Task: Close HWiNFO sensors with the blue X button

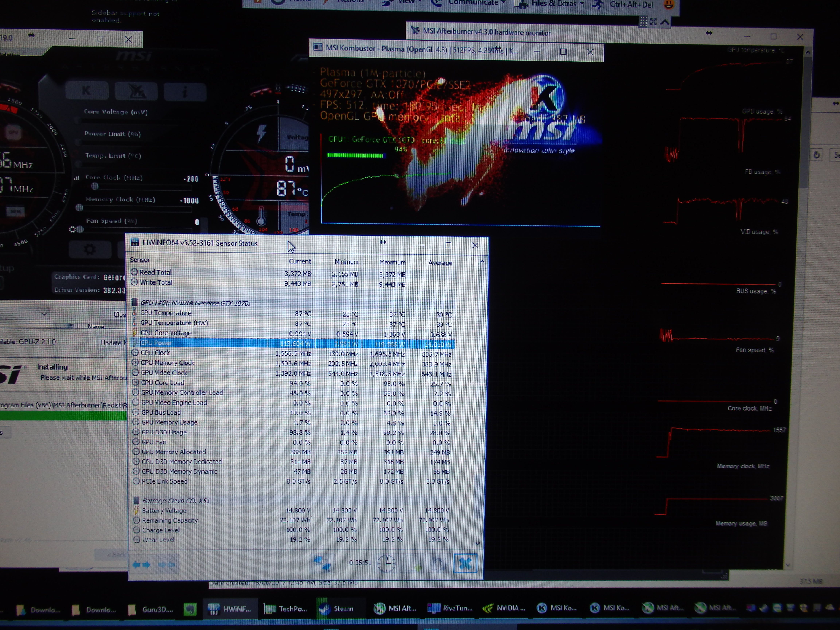Action: click(465, 563)
